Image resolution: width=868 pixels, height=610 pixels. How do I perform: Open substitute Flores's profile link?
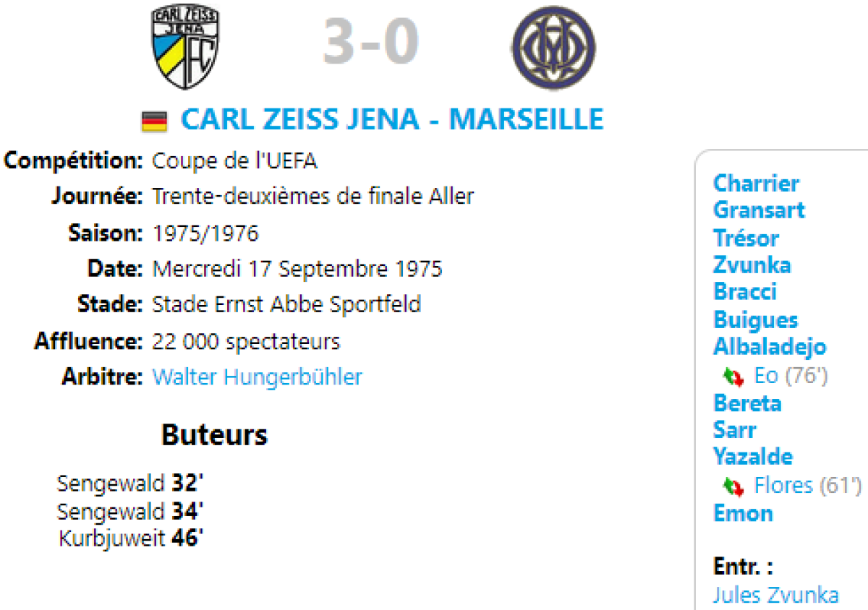[x=783, y=485]
